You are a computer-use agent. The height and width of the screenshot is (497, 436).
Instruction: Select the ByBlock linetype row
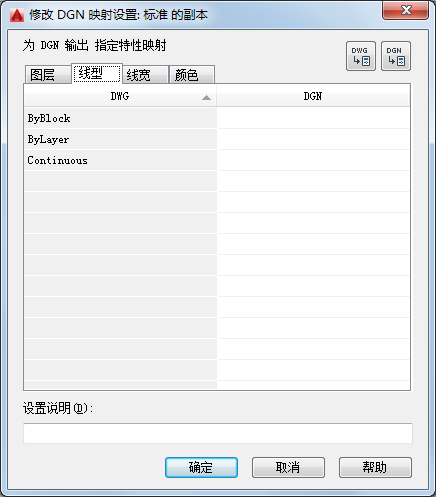[120, 118]
